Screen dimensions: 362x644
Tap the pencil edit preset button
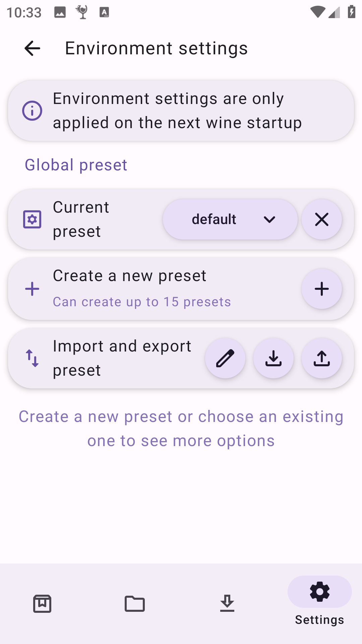[225, 358]
